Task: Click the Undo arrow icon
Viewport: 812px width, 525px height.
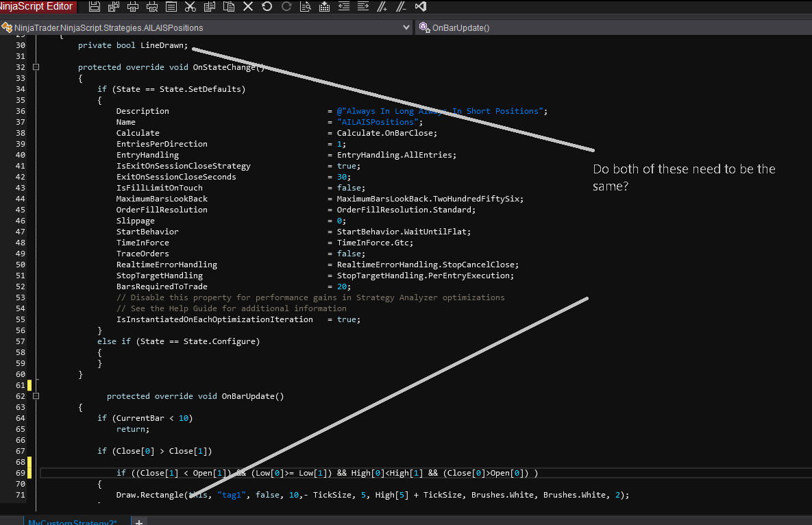Action: click(267, 7)
